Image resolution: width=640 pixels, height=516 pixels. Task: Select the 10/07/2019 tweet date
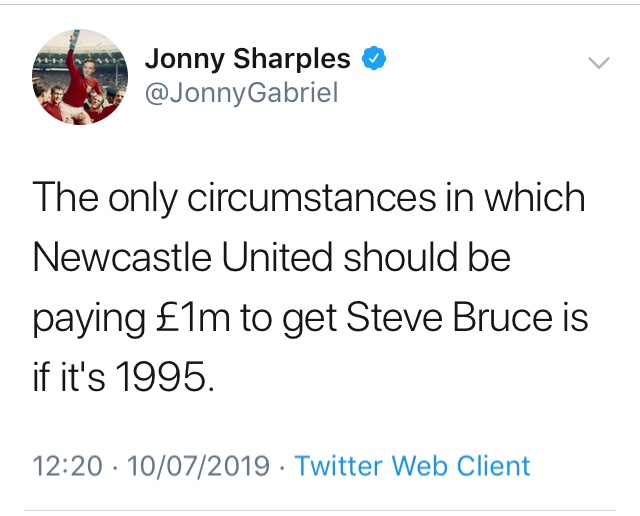point(198,466)
